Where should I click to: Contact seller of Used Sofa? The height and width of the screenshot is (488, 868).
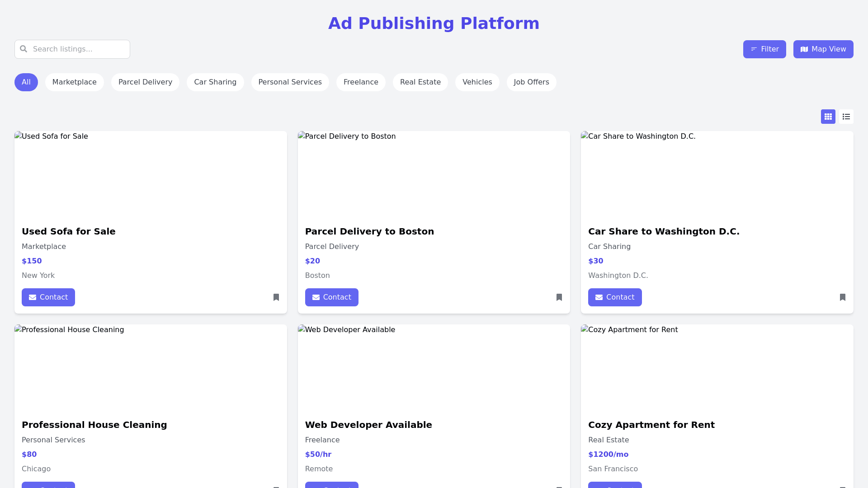point(48,297)
